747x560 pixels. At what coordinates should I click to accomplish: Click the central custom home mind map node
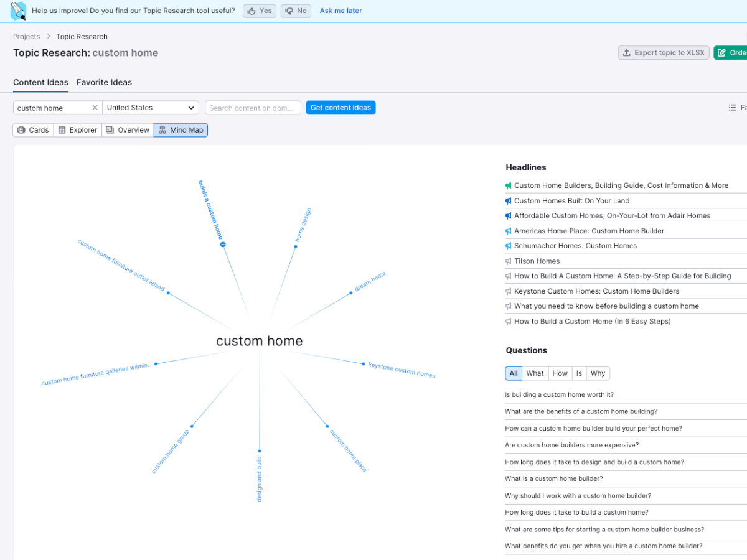coord(260,341)
